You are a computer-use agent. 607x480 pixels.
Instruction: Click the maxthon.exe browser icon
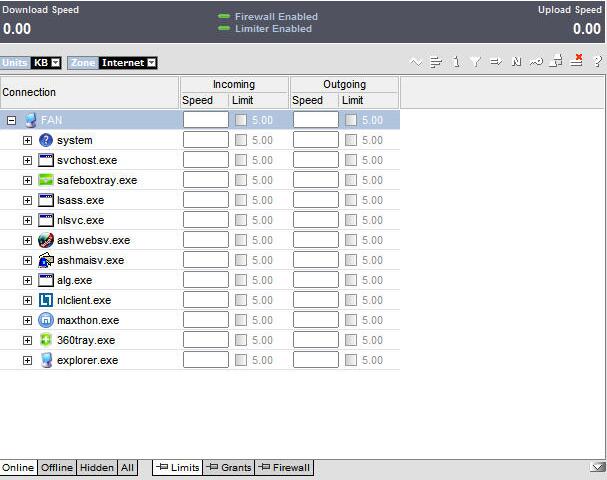click(x=46, y=320)
